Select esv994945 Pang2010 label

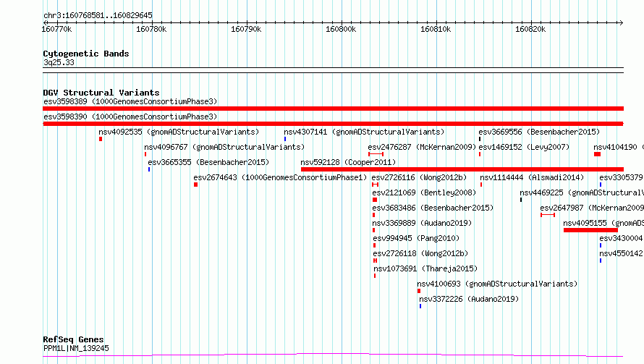coord(416,238)
